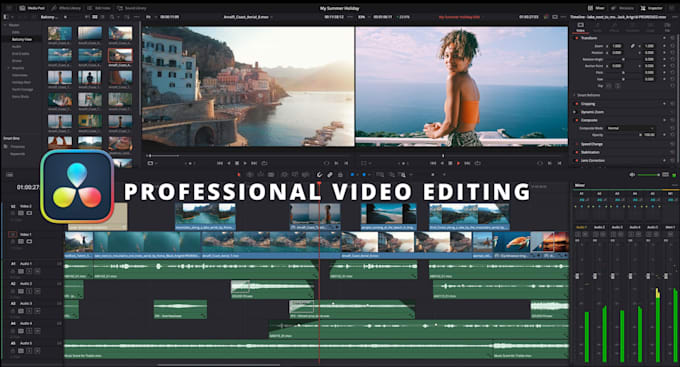680x367 pixels.
Task: Select the highlighted Amalfi Coast clip thumbnail
Action: tap(120, 56)
